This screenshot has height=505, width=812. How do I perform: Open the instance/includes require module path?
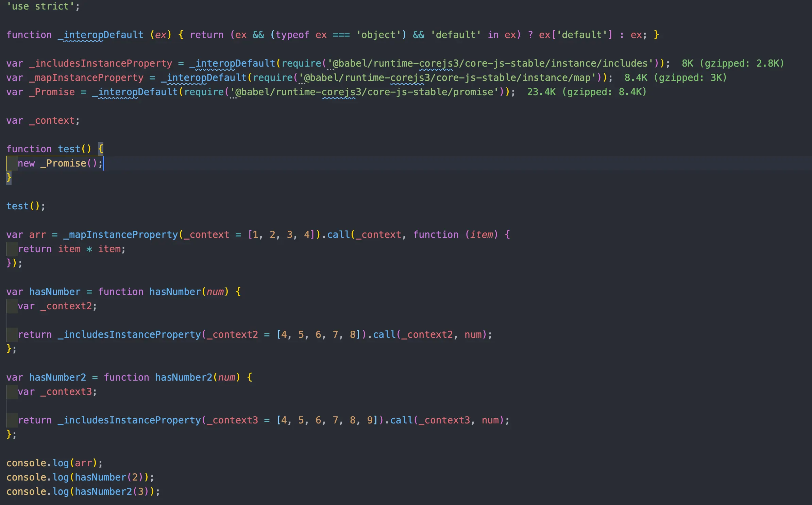(490, 64)
